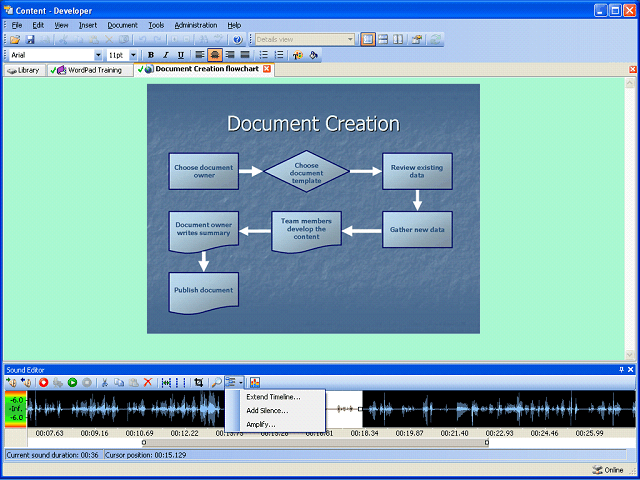This screenshot has height=480, width=640.
Task: Select Add Silence... menu entry
Action: (267, 410)
